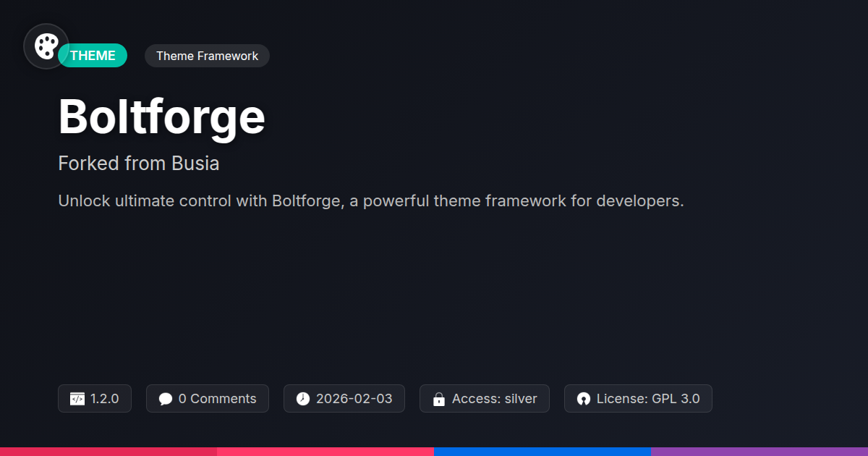Click the pink bottom stripe segment
868x456 pixels.
click(x=325, y=452)
